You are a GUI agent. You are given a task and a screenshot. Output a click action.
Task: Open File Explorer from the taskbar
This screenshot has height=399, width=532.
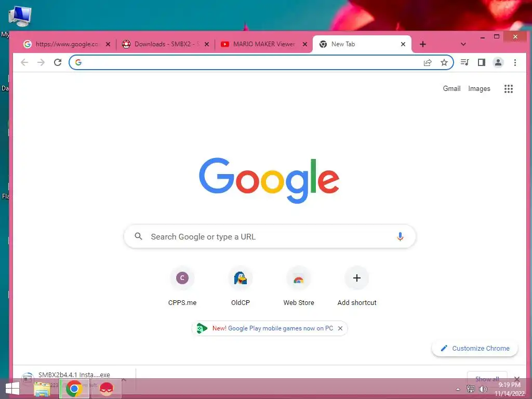42,389
